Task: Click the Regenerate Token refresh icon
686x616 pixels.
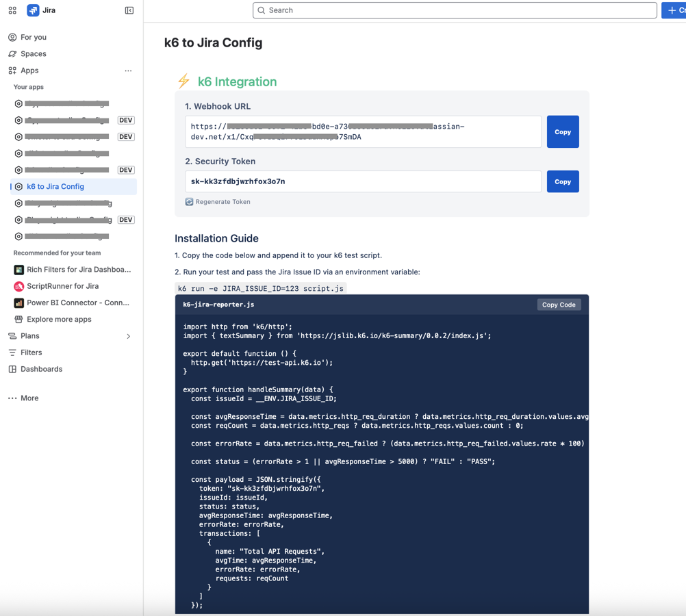Action: [x=189, y=202]
